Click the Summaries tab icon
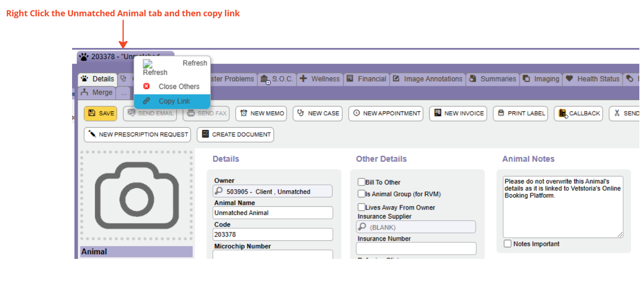This screenshot has height=292, width=644. [x=472, y=79]
